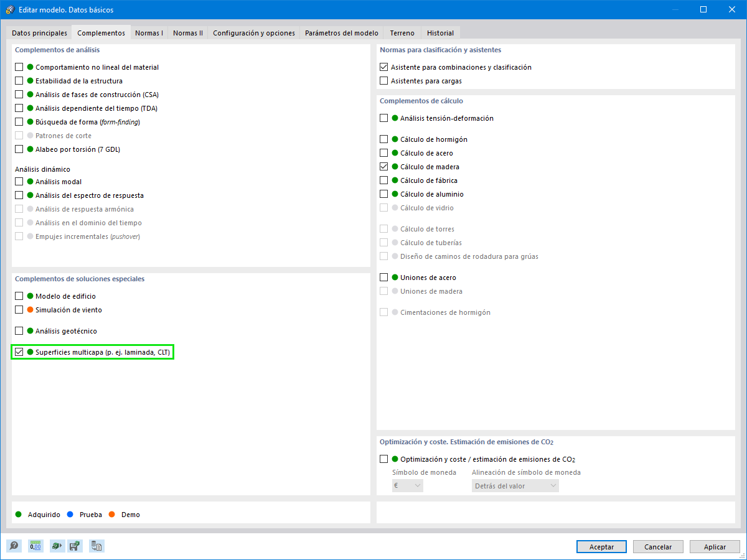Check Análisis del espectro de respuesta
747x560 pixels.
(x=19, y=195)
